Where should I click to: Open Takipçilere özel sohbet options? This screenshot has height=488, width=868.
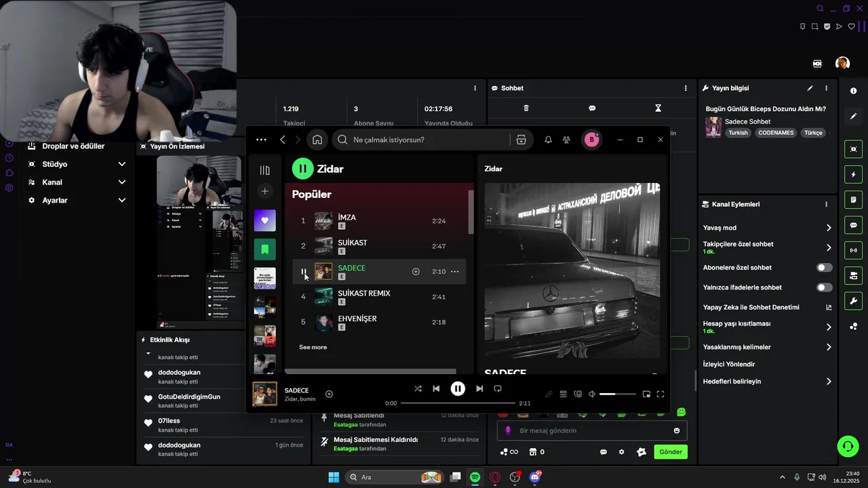pos(828,247)
